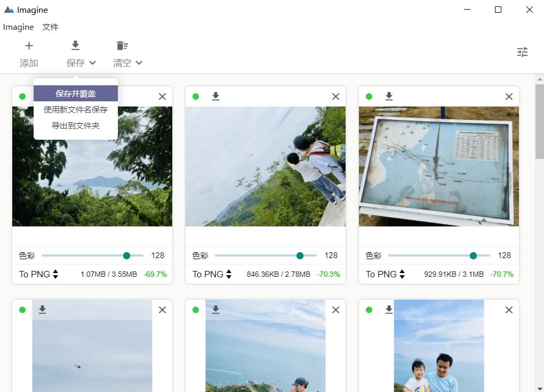Select 导出到文件夹 menu entry
The height and width of the screenshot is (392, 544).
point(76,125)
